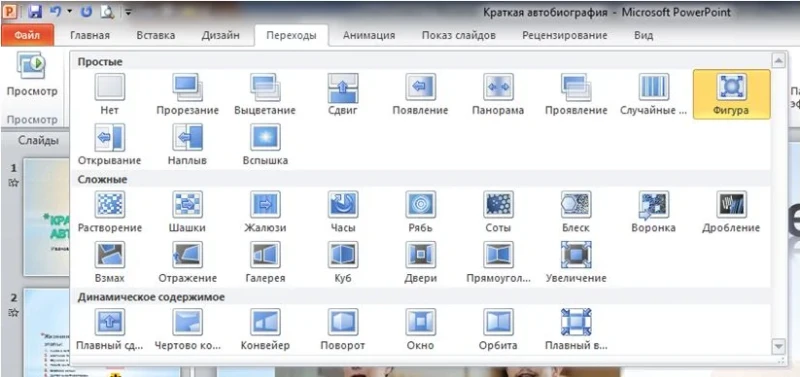Open the Файл tab
The image size is (800, 377).
point(28,35)
